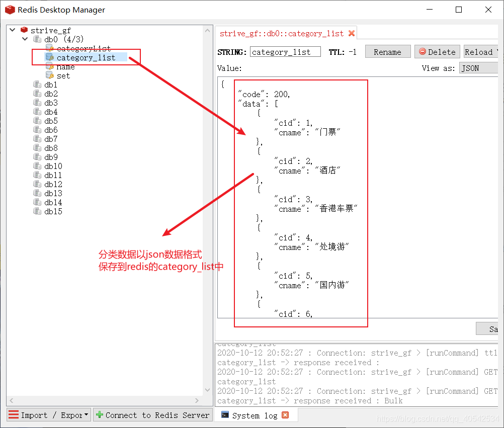Collapse the strive_gf connection node

point(13,30)
